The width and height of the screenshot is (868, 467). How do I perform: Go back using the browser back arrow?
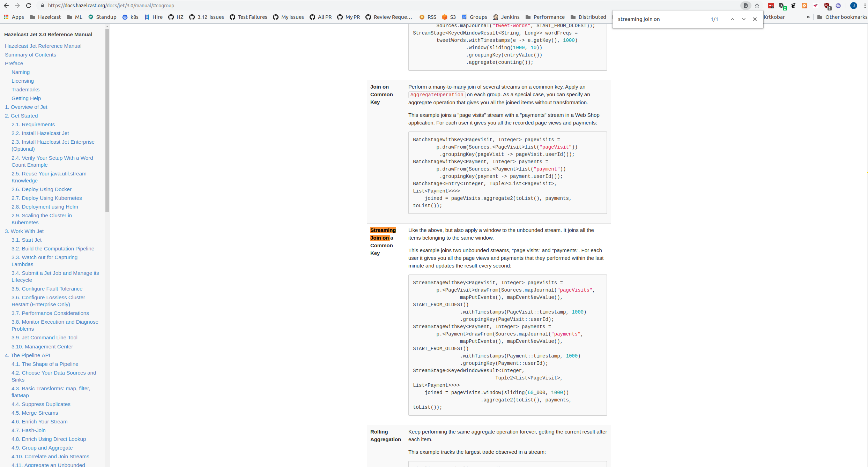pyautogui.click(x=6, y=6)
